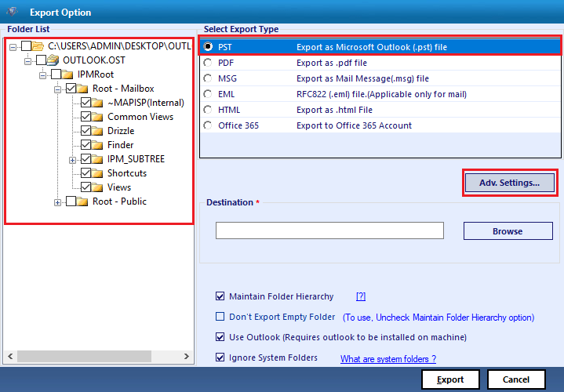The image size is (564, 392).
Task: Click the folder list horizontal scrollbar
Action: pos(98,357)
